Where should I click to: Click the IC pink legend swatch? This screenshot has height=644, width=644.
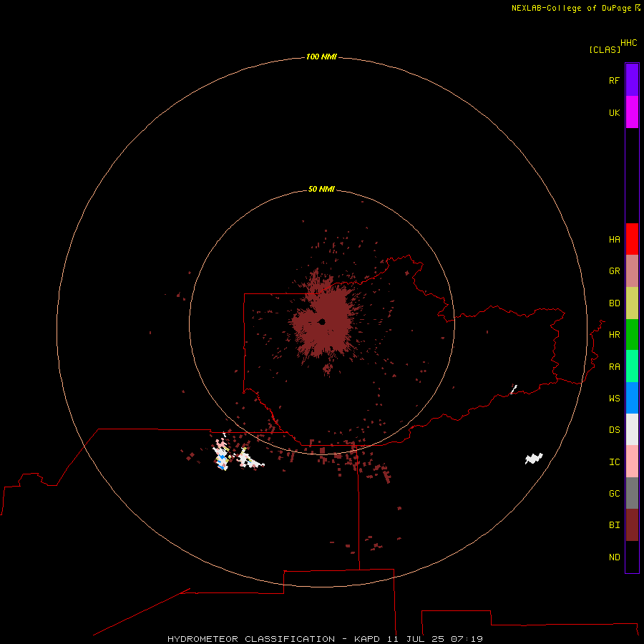[632, 462]
